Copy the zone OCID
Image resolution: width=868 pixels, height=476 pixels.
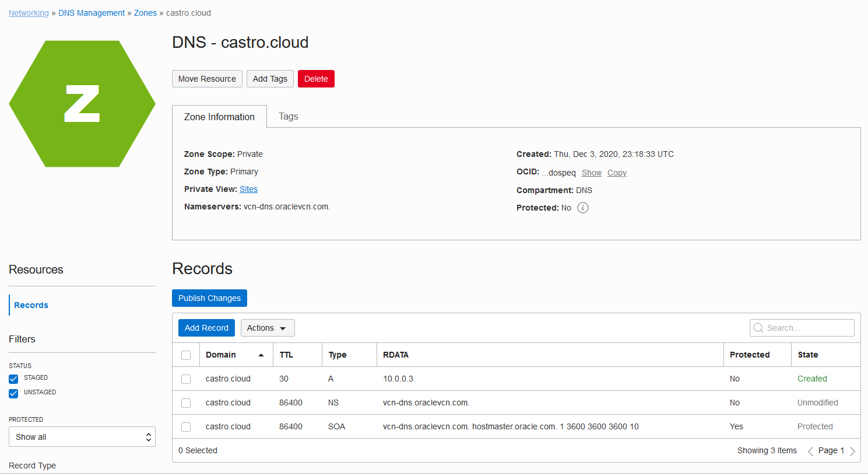tap(617, 173)
